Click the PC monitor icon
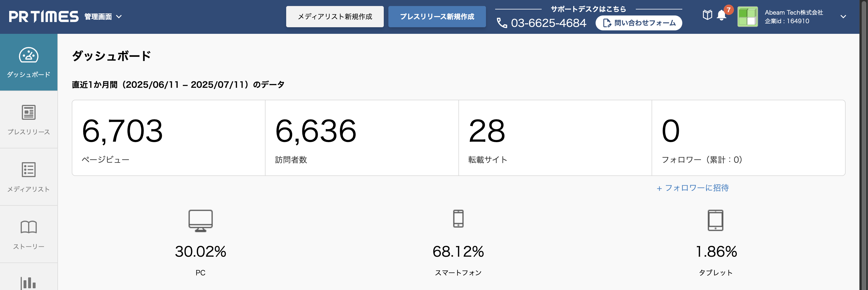 coord(200,221)
